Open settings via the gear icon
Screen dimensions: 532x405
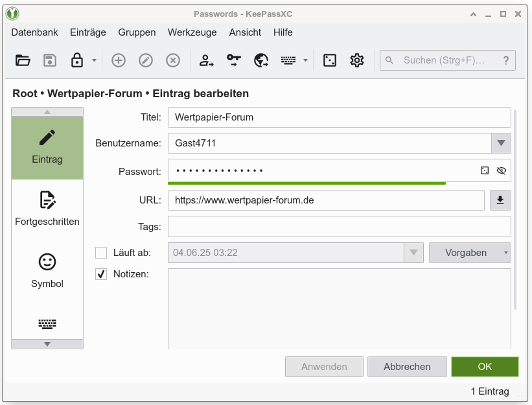(357, 60)
